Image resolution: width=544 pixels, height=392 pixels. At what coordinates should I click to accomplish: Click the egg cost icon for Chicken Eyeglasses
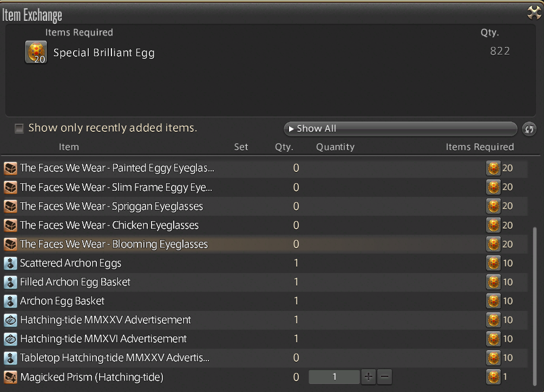coord(493,225)
